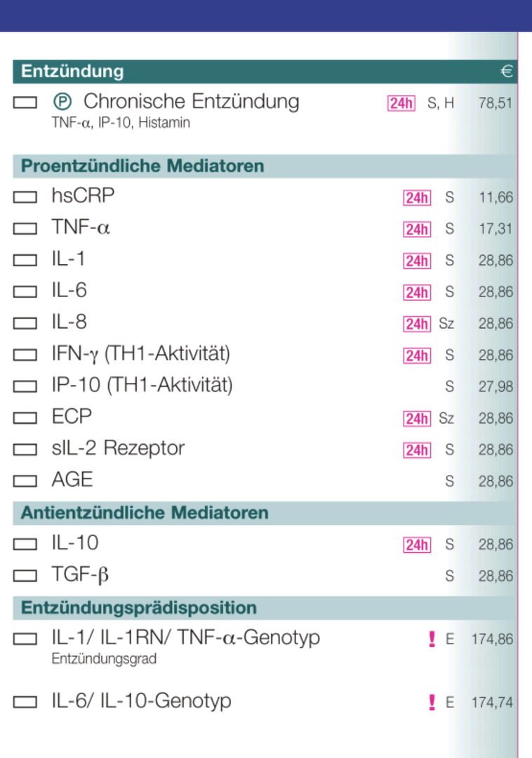Click the exclamation mark in the IL-6/IL-10-Genotyp row
Image resolution: width=532 pixels, height=758 pixels.
pos(432,702)
